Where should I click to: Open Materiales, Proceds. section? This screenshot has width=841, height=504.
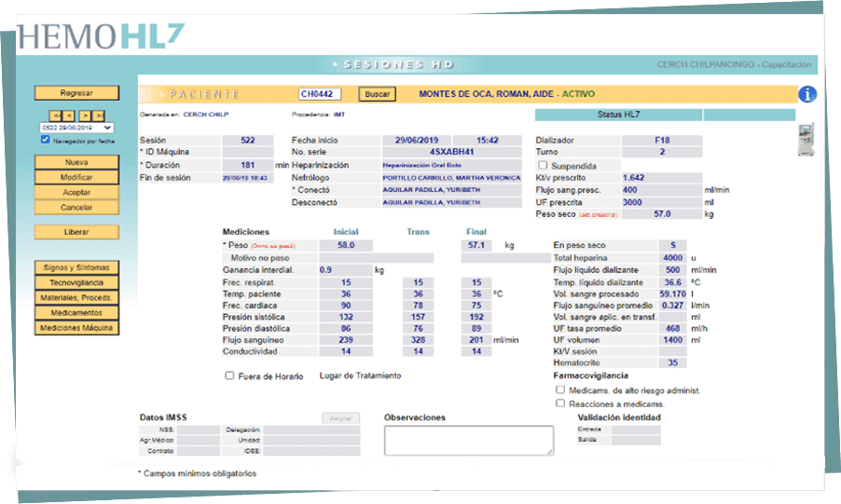[76, 297]
